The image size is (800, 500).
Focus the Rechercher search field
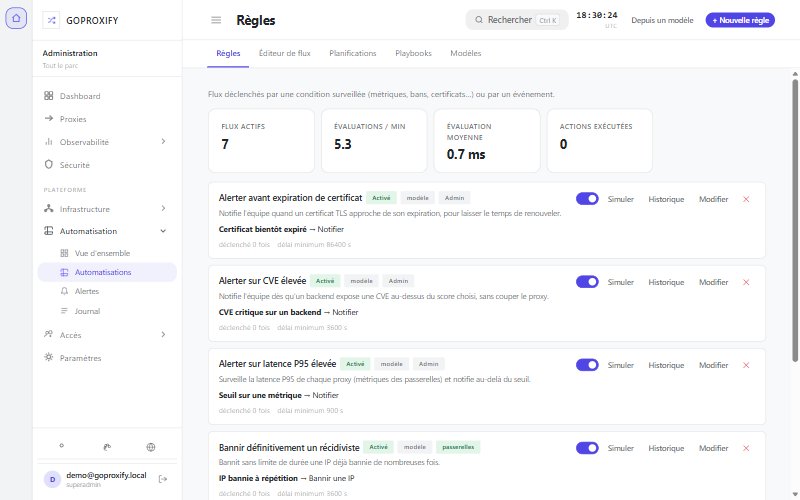coord(517,20)
